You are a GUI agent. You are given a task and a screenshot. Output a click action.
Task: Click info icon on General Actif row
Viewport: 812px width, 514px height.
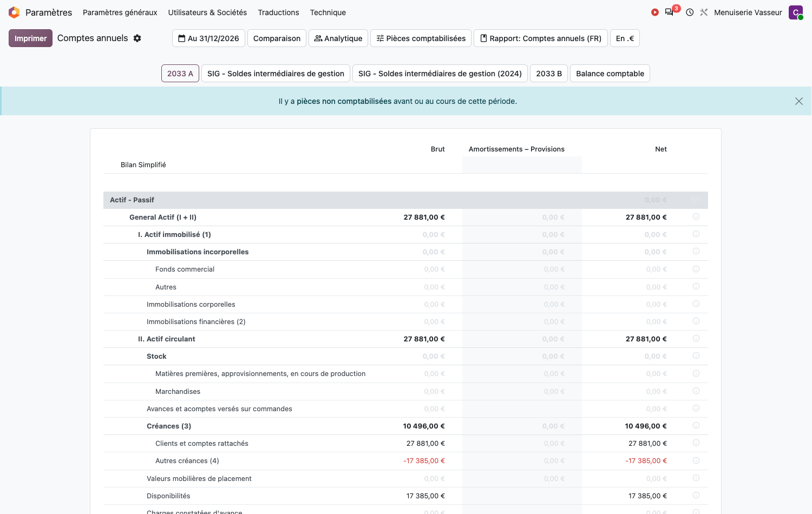[696, 217]
